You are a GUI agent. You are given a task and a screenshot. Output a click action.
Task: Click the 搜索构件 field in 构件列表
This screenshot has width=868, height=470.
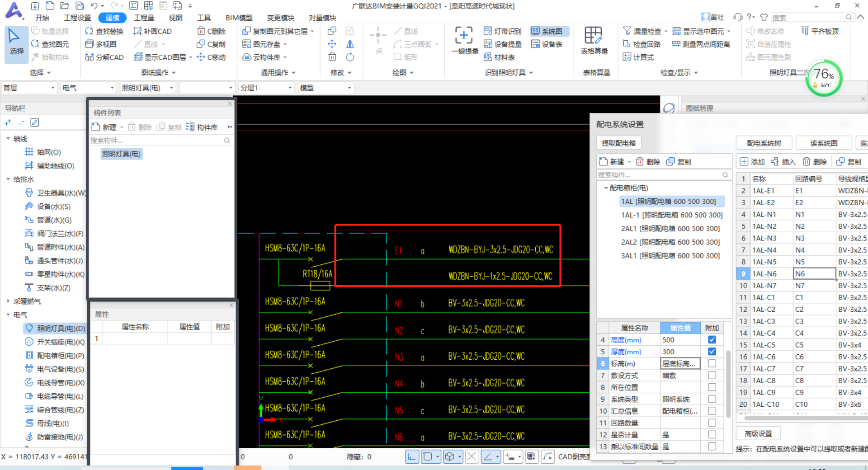tap(160, 141)
